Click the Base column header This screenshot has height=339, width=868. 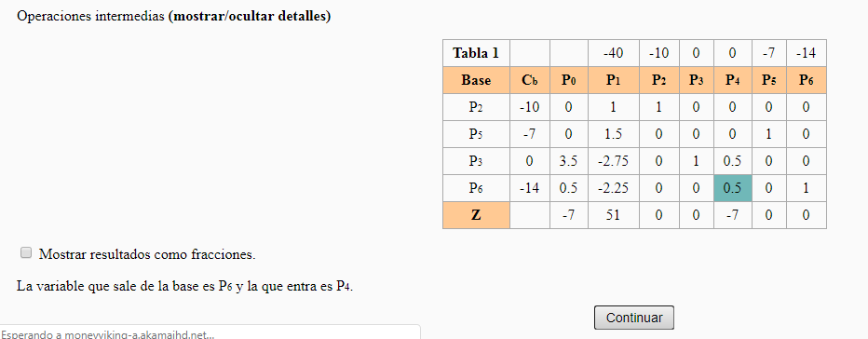(x=476, y=80)
